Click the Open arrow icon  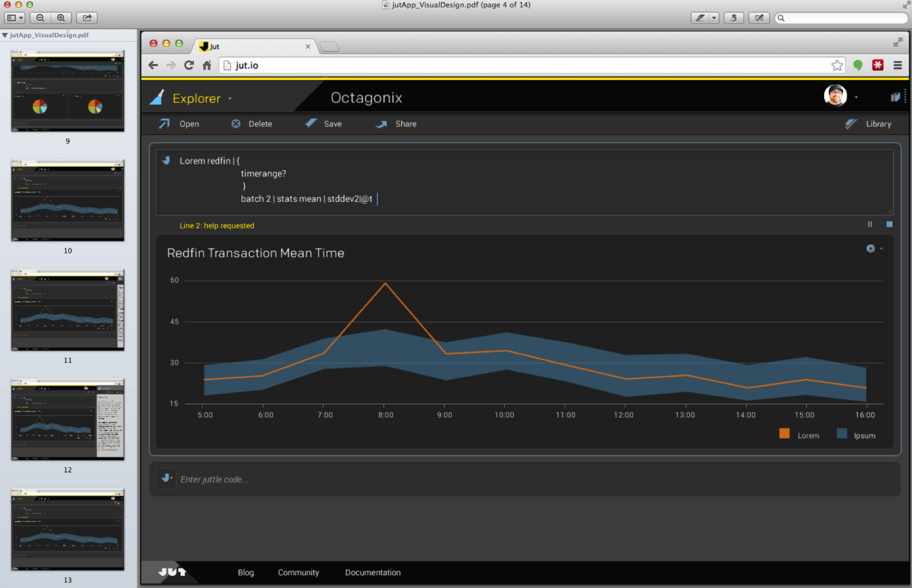tap(164, 124)
